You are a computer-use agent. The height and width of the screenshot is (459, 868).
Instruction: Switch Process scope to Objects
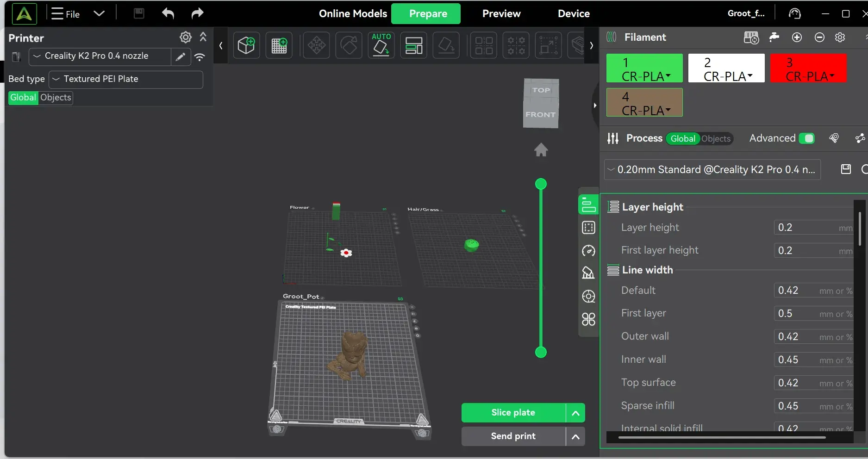coord(716,139)
